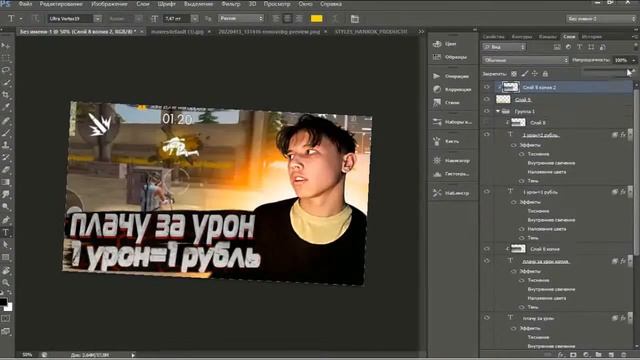This screenshot has height=360, width=640.
Task: Click the Слой 8 копия 2 layer thumbnail
Action: tap(510, 87)
